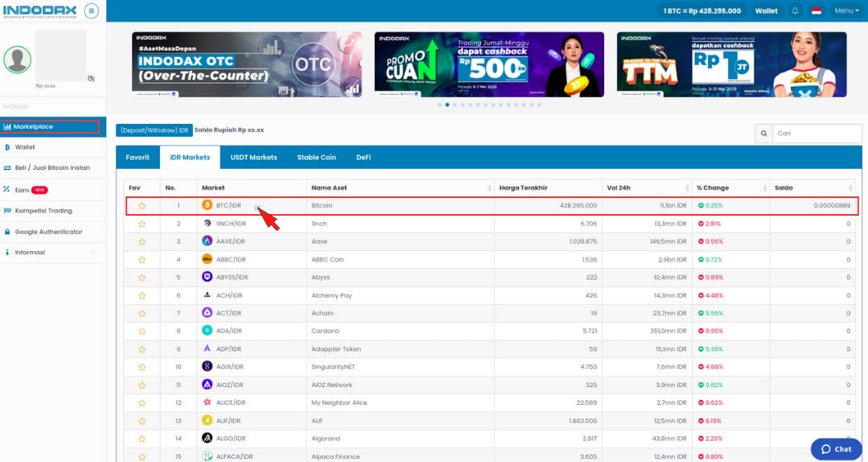This screenshot has height=462, width=868.
Task: Open the Indodax OTC banner
Action: [x=247, y=64]
